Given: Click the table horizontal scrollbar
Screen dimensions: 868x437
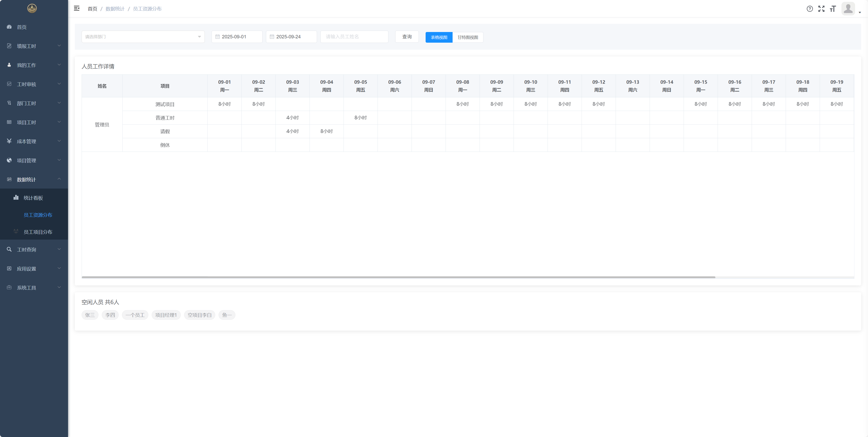Looking at the screenshot, I should [x=398, y=277].
